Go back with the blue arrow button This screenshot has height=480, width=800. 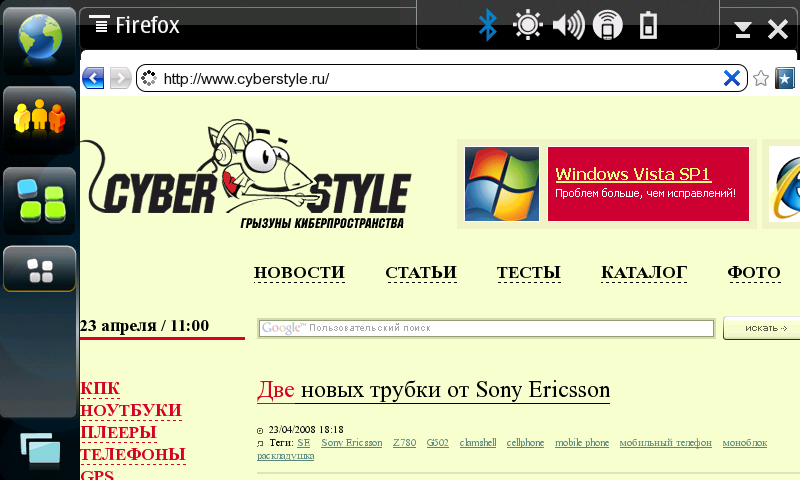tap(93, 78)
